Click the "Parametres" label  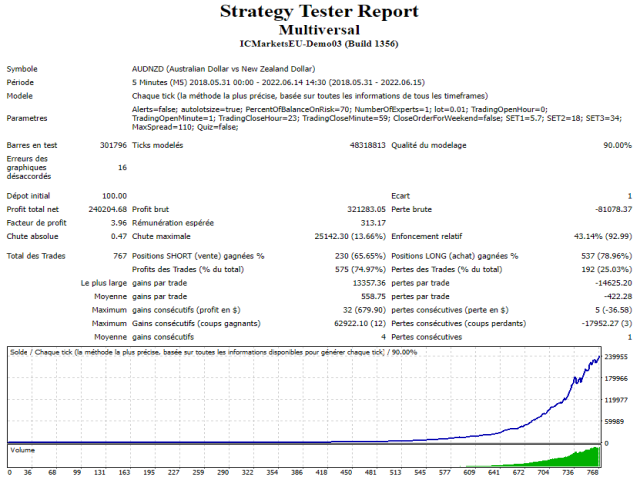tap(27, 118)
